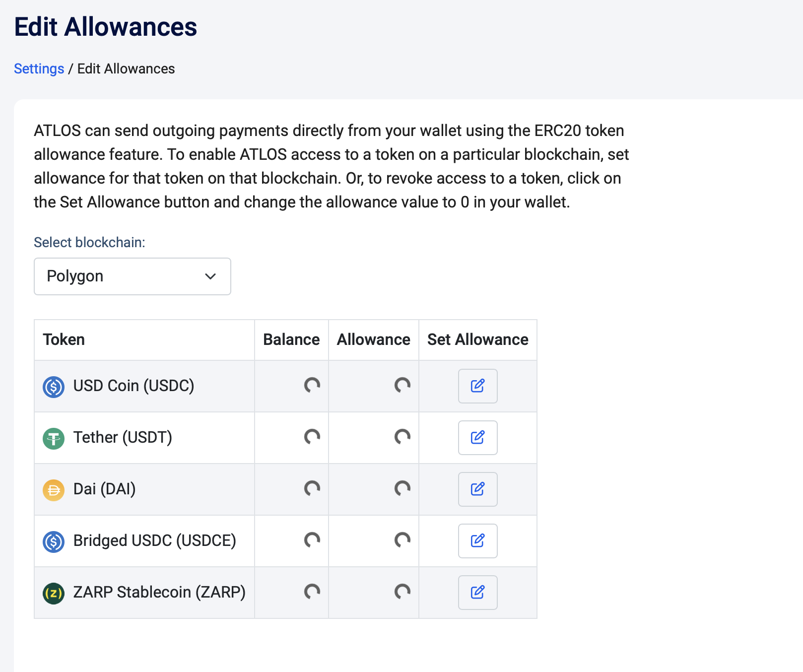Click the Token column header
This screenshot has width=803, height=672.
point(64,339)
